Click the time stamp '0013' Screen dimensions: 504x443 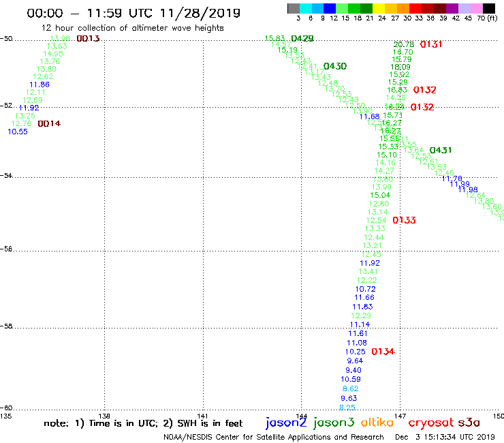point(88,39)
